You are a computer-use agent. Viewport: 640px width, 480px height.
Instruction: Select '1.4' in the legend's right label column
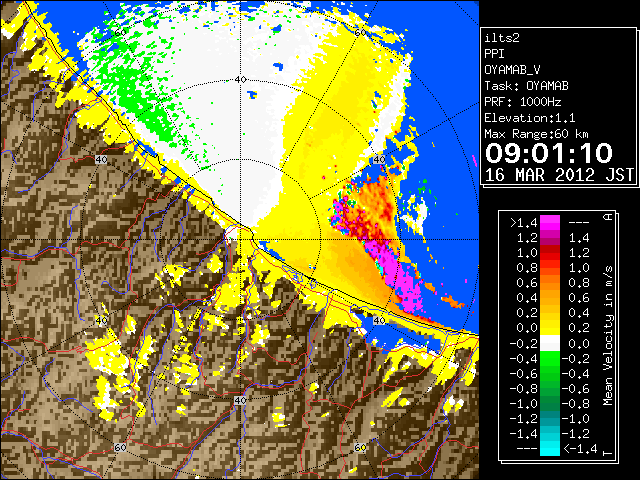[579, 238]
